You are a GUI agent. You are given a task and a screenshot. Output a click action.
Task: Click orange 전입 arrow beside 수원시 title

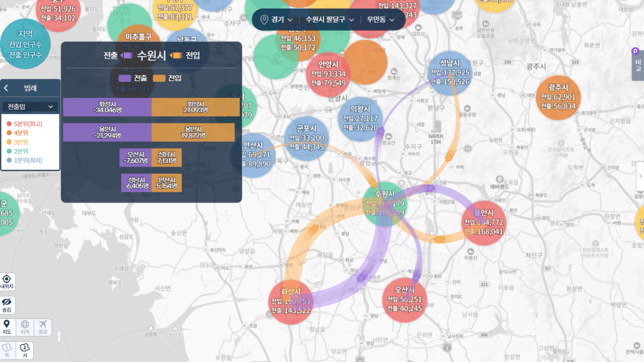[176, 56]
